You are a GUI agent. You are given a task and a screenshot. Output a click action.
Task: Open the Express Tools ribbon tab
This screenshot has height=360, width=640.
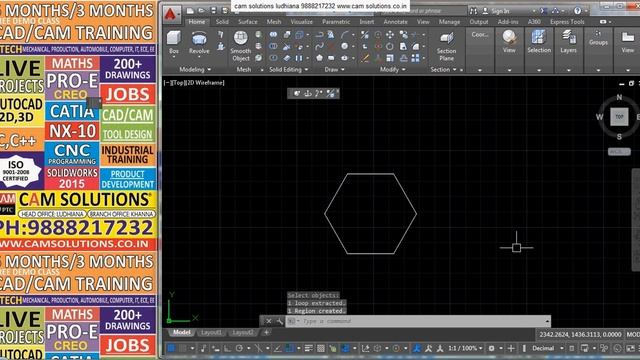point(567,22)
